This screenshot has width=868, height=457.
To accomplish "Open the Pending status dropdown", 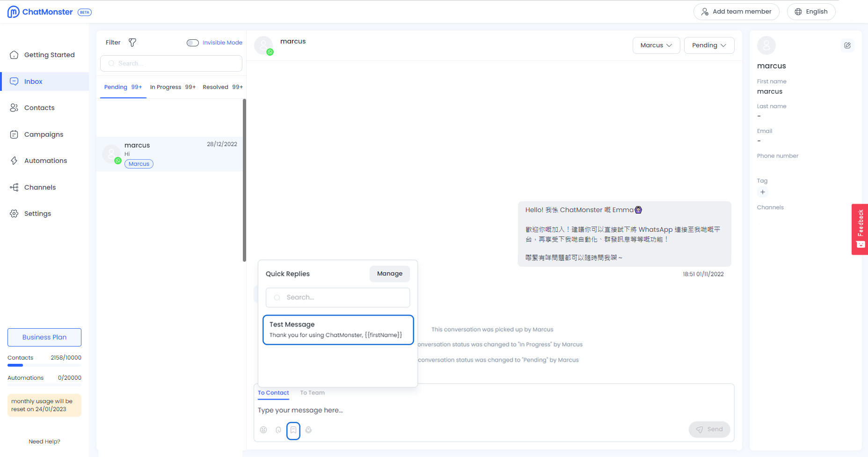I will (709, 45).
